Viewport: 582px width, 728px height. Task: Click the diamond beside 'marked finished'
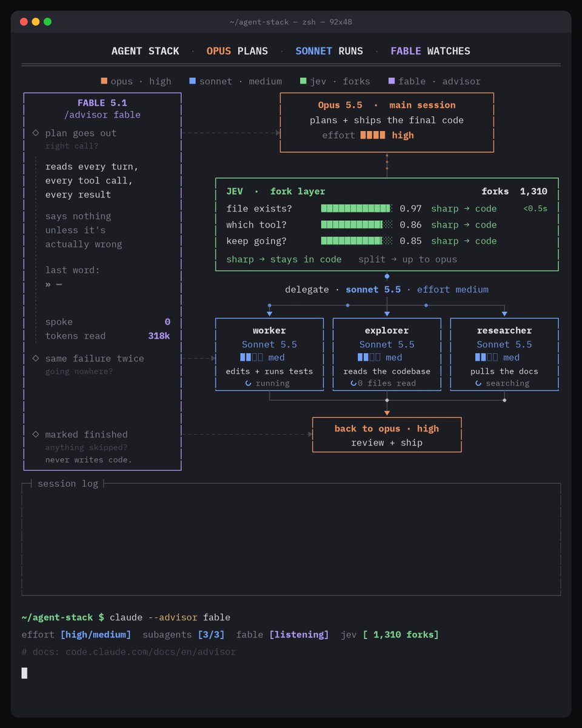pos(36,434)
